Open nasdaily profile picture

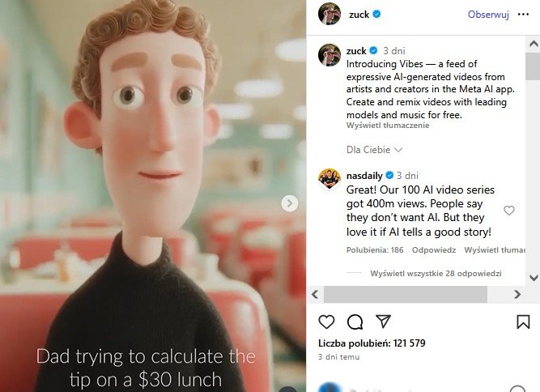[x=330, y=179]
